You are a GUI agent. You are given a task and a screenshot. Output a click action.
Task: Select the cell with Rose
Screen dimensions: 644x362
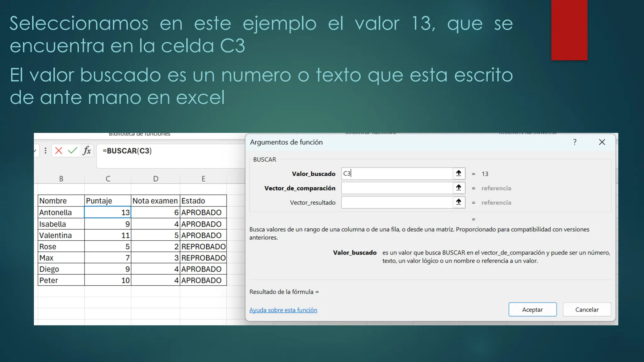61,247
